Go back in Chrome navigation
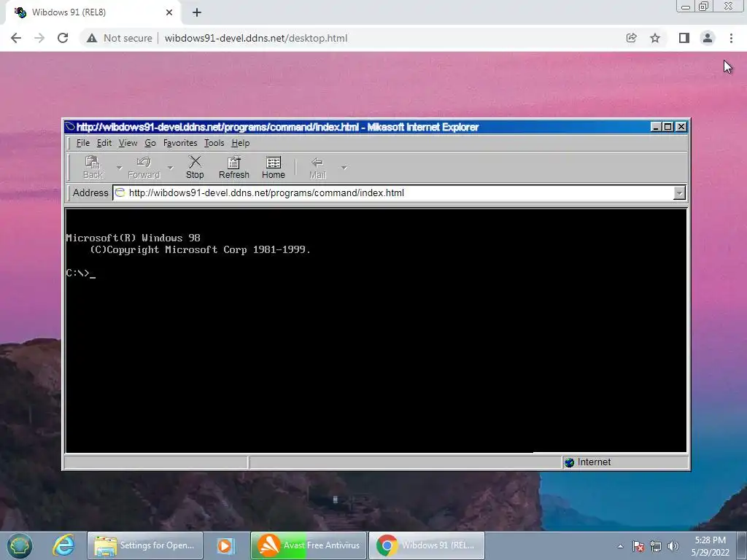 pyautogui.click(x=16, y=38)
